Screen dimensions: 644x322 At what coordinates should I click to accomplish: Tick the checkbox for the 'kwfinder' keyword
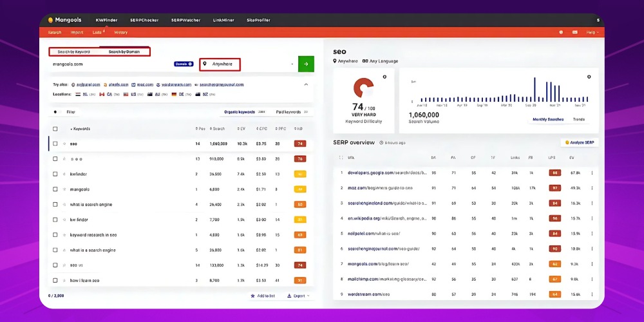click(x=55, y=174)
